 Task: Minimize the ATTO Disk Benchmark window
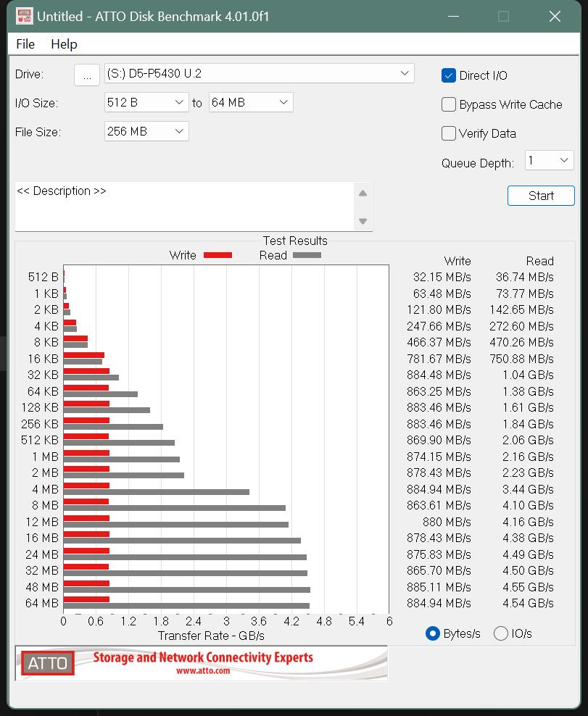[453, 17]
